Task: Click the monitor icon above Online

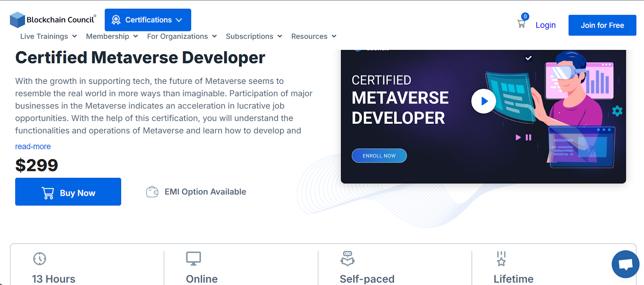Action: [x=193, y=258]
